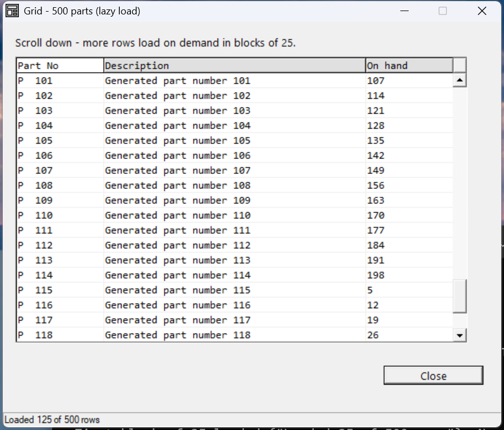504x430 pixels.
Task: Click the Part No column header
Action: (60, 65)
